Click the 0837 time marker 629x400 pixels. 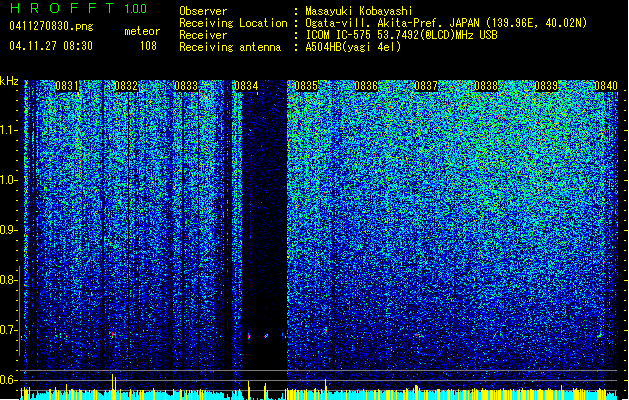426,86
